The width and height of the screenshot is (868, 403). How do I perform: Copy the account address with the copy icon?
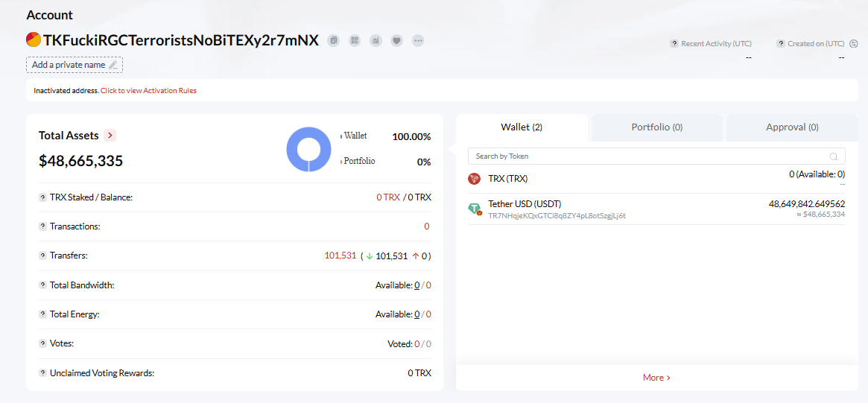pos(333,40)
